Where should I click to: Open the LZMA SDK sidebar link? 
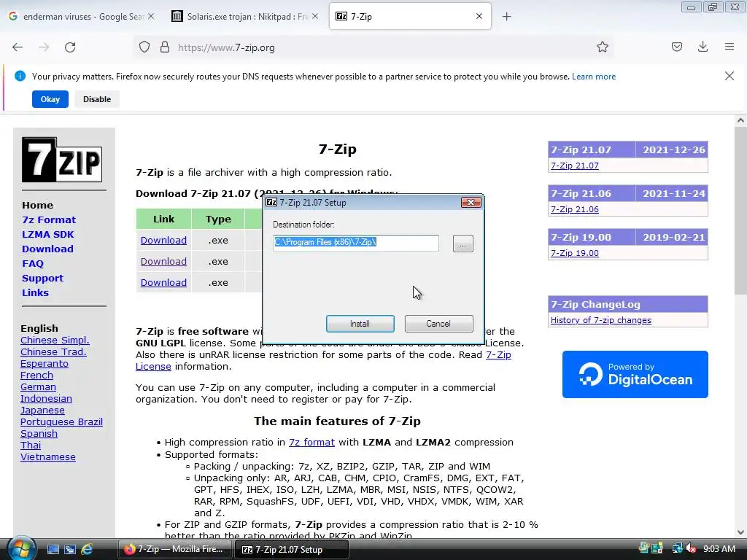[x=47, y=234]
